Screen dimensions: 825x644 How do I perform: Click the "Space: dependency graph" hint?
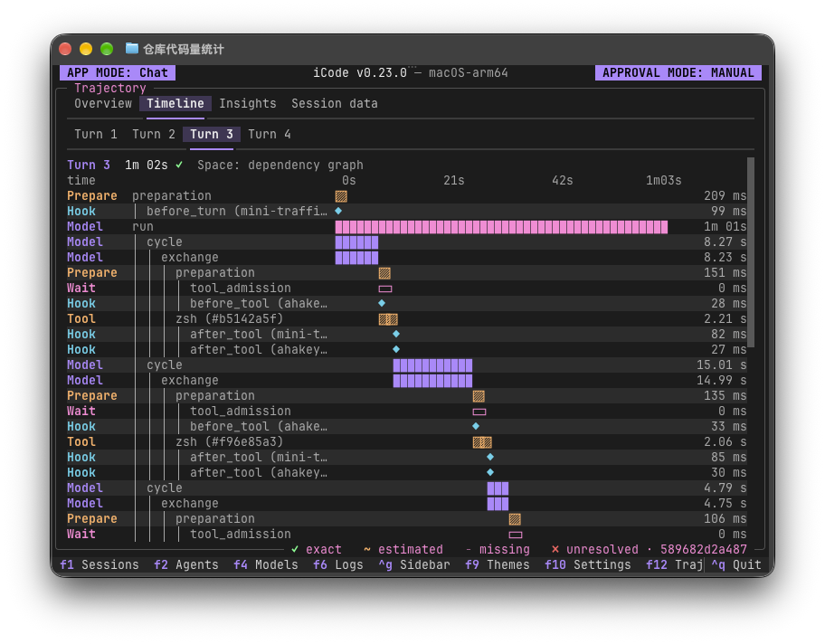tap(280, 166)
